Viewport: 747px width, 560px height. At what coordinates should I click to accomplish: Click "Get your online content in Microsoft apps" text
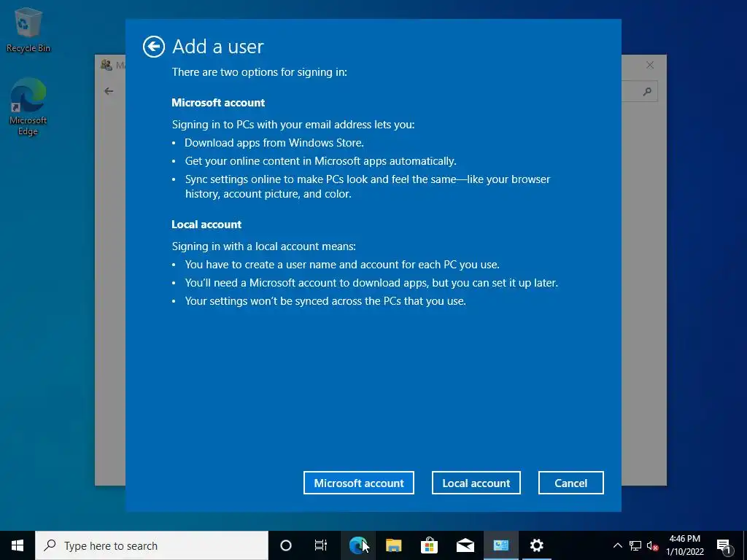321,161
